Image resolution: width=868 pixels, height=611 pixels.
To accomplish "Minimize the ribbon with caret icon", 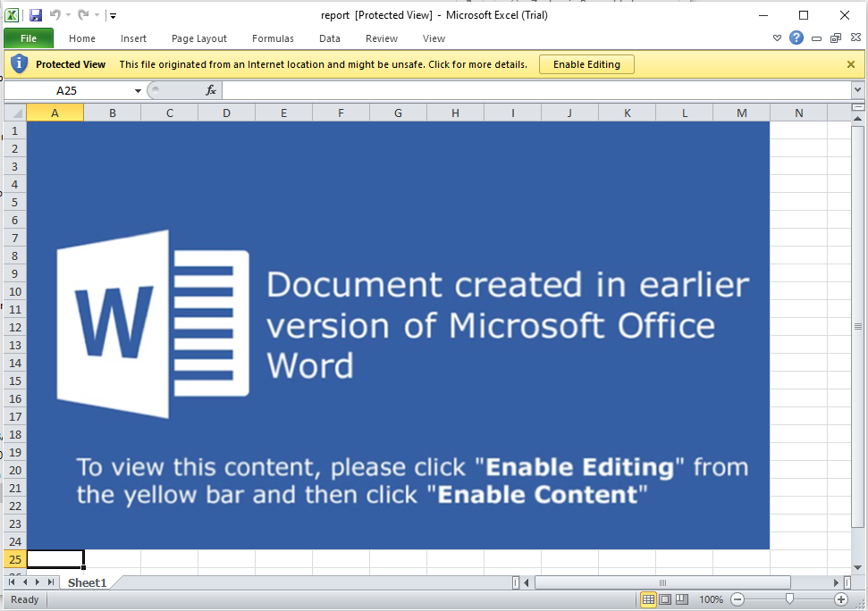I will point(777,38).
